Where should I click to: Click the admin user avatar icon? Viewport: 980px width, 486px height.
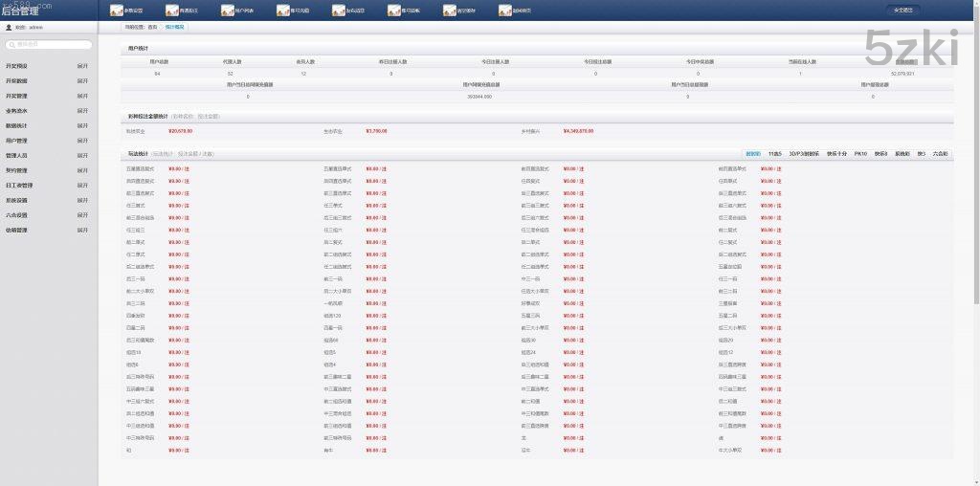9,28
